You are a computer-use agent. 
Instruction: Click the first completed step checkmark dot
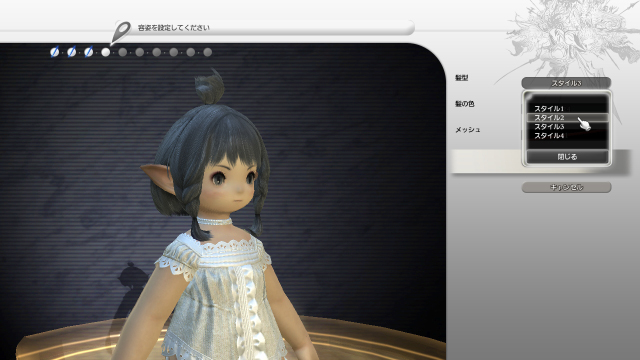coord(54,52)
